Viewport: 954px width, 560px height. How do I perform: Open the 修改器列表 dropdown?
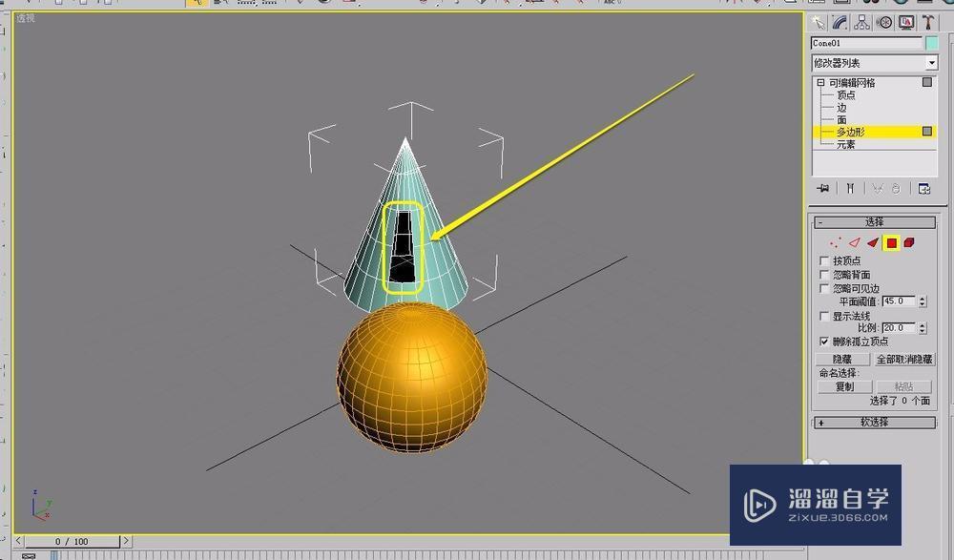pyautogui.click(x=931, y=61)
